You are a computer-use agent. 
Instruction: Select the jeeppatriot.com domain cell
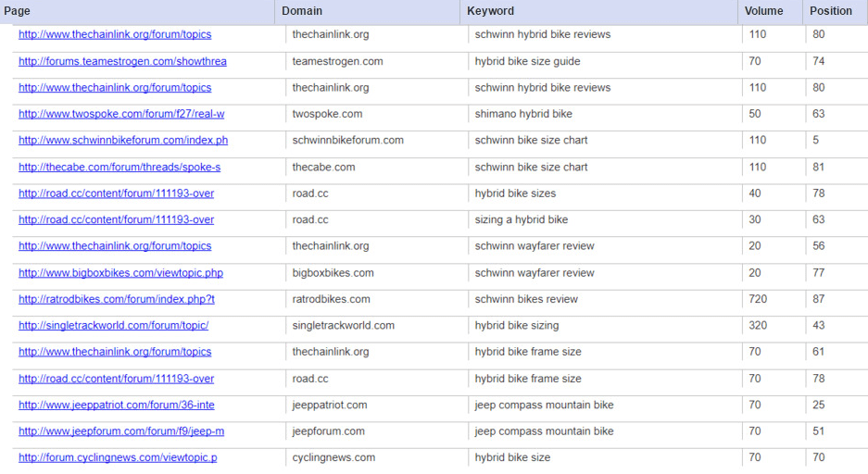pyautogui.click(x=330, y=405)
